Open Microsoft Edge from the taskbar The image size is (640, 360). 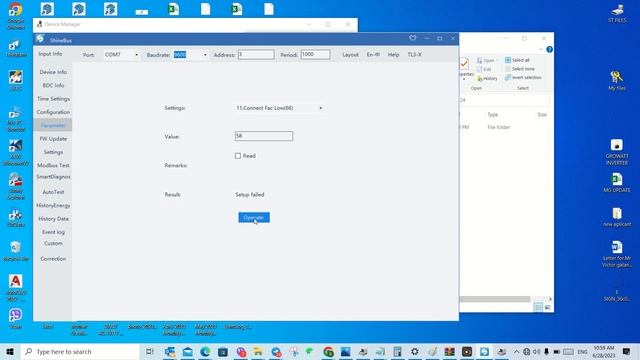point(205,351)
